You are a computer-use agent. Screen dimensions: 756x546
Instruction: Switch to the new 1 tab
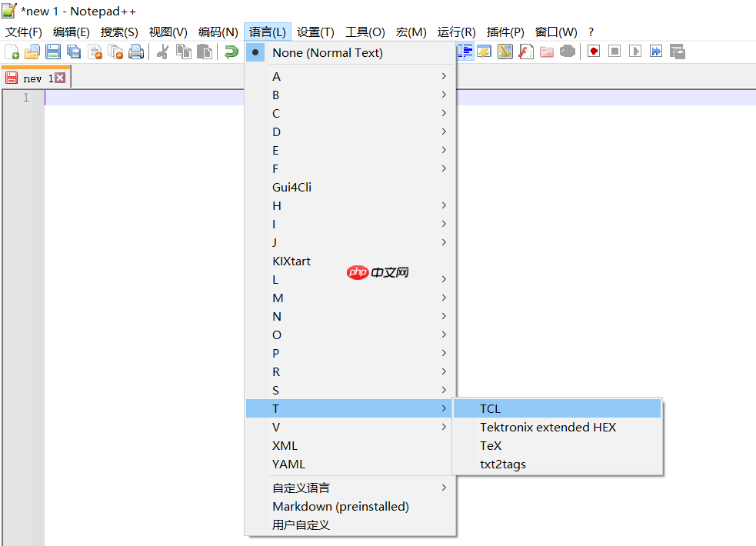[x=35, y=77]
